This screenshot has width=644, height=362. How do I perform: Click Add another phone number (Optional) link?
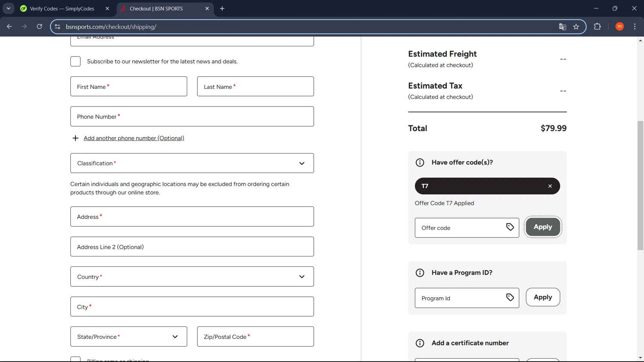pos(134,138)
